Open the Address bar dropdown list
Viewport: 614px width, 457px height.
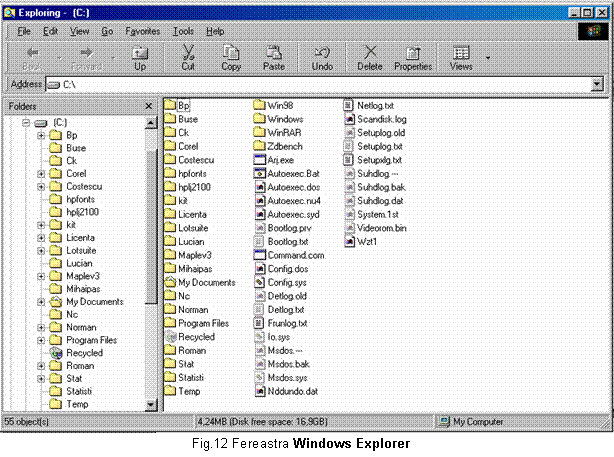tap(597, 85)
